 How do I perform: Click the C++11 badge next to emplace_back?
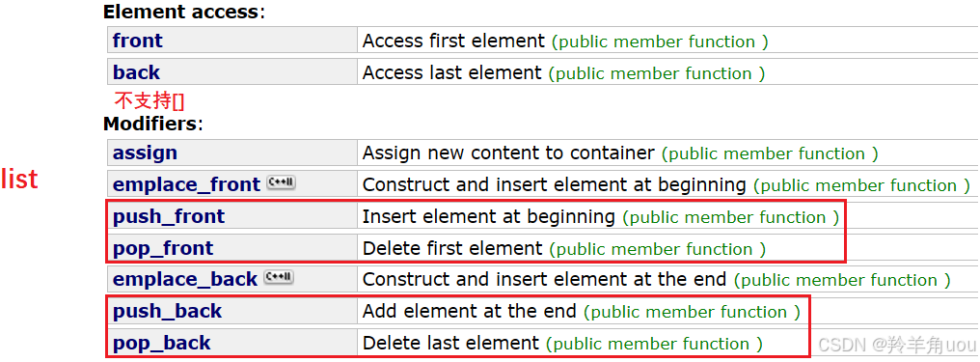tap(278, 278)
